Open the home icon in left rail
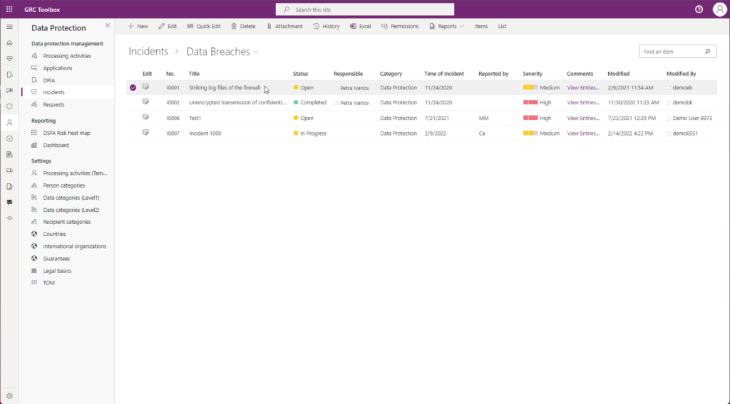Viewport: 730px width, 404px height. 9,43
